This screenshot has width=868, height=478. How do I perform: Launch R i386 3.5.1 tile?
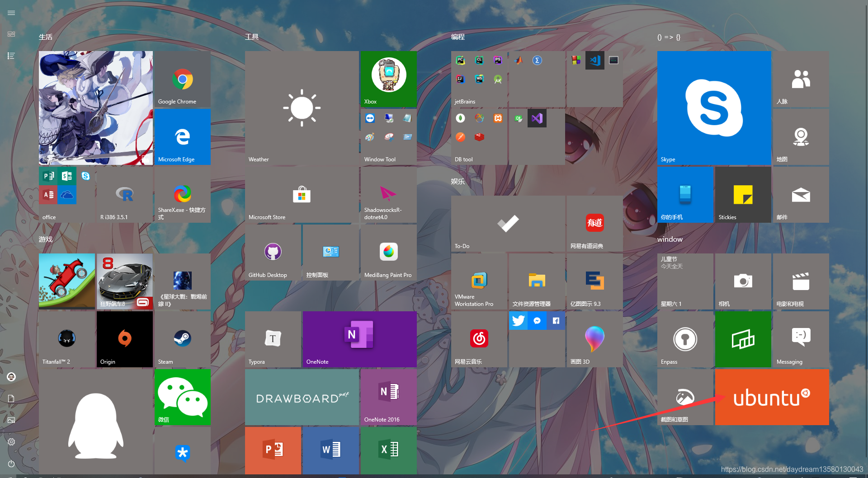coord(125,195)
